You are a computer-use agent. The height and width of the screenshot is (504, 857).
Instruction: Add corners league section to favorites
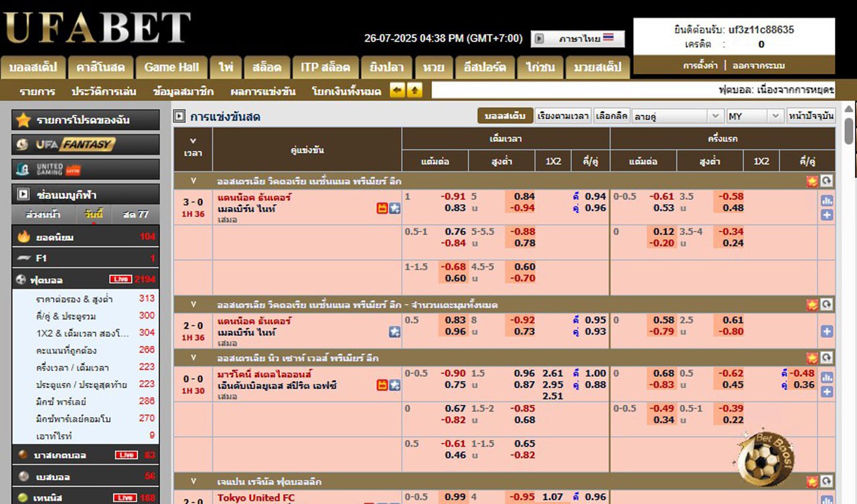click(812, 305)
